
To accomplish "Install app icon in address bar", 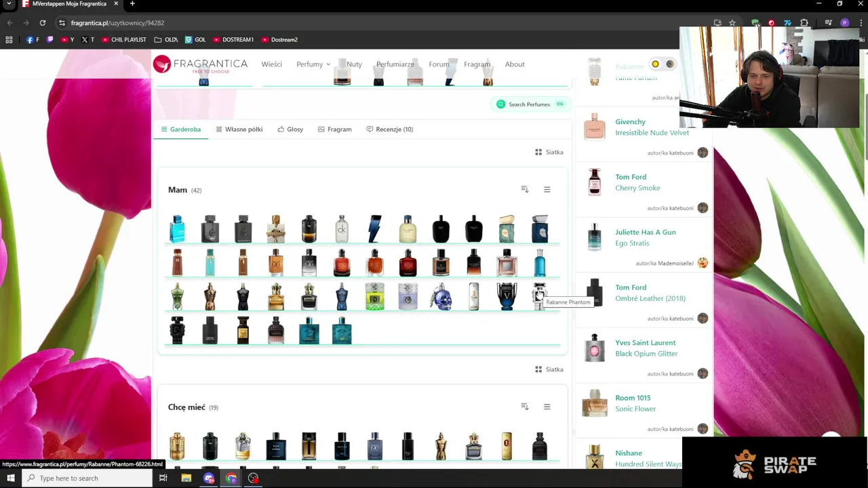I will [x=717, y=23].
